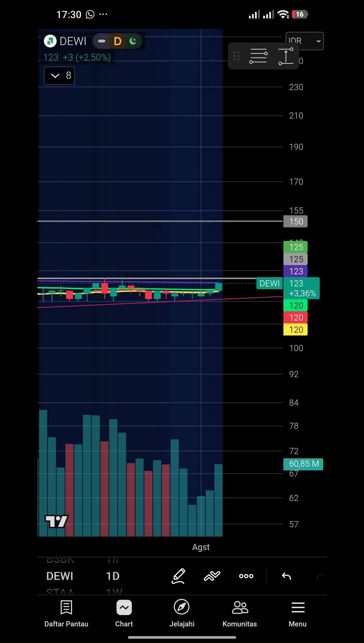Tap the three-dot notification overflow in status bar

[103, 14]
